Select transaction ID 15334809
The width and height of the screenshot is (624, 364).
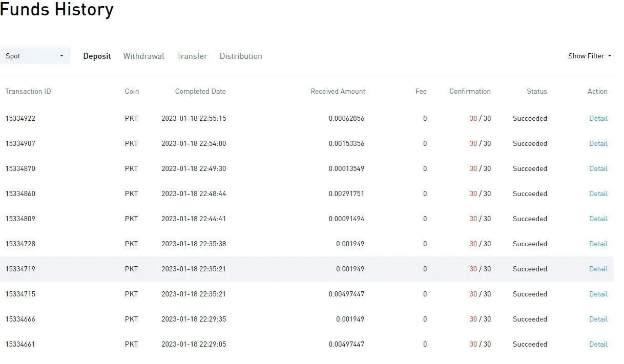point(20,219)
